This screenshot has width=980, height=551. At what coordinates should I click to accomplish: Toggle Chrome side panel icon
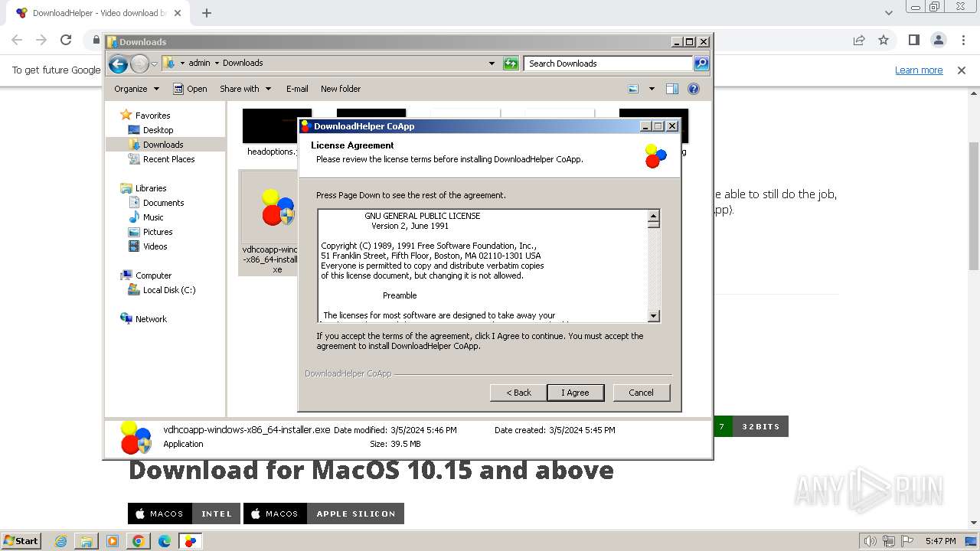coord(913,41)
